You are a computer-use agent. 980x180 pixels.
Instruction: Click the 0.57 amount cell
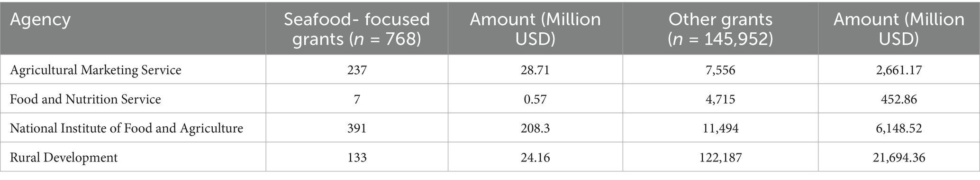[x=535, y=99]
